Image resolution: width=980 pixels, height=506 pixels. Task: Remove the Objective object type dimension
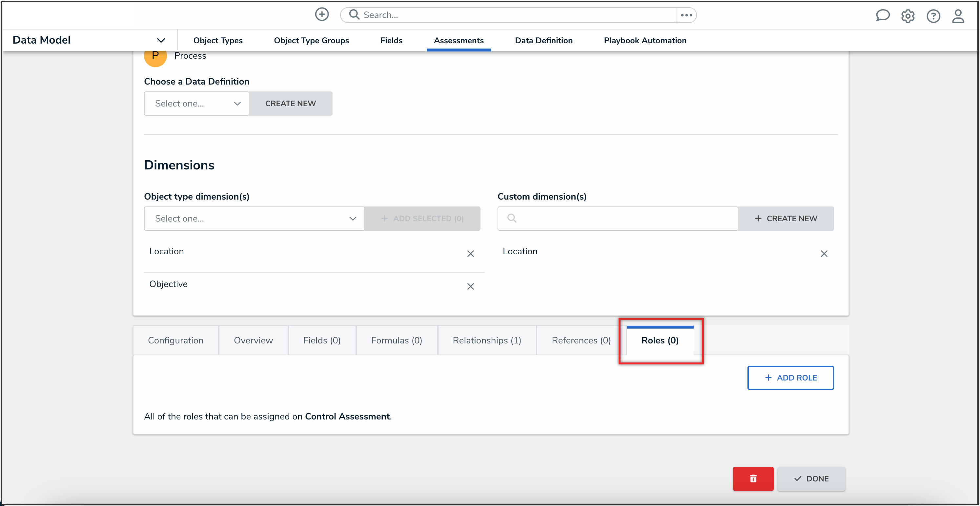pyautogui.click(x=470, y=287)
